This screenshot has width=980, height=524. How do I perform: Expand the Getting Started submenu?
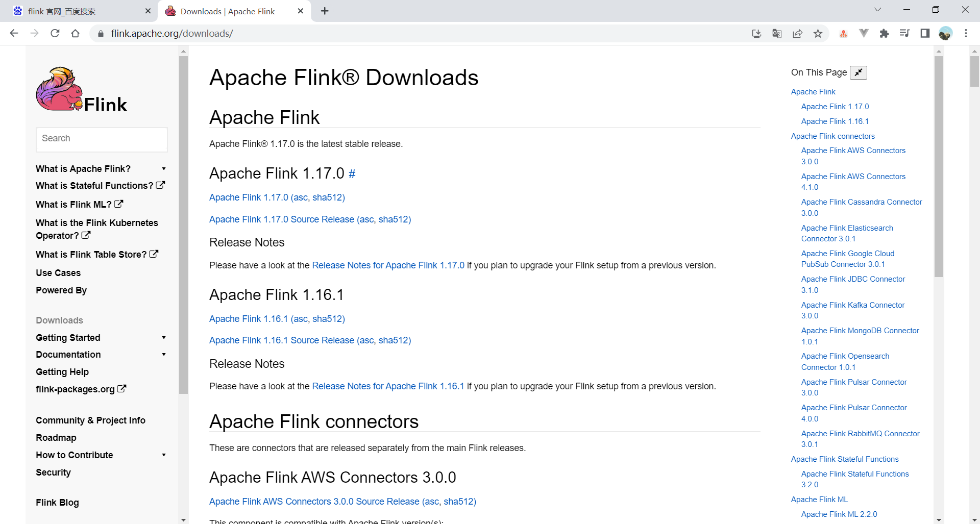(164, 338)
